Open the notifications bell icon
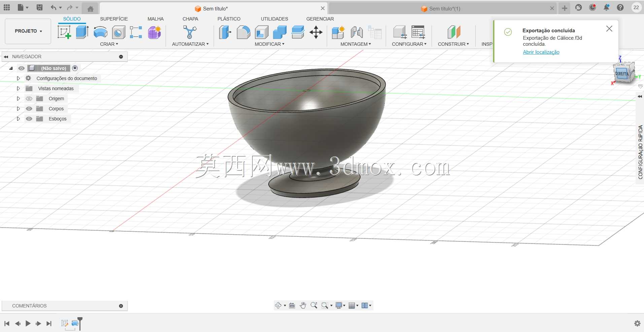The height and width of the screenshot is (332, 644). [606, 7]
